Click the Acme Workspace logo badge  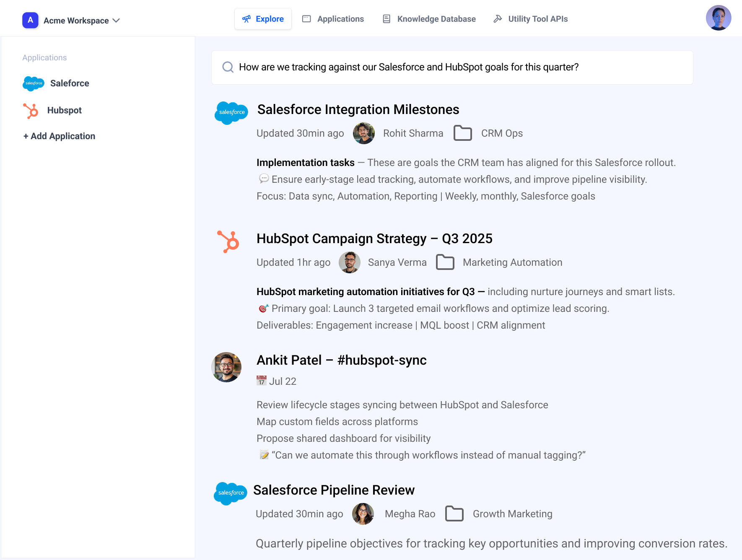click(x=30, y=20)
